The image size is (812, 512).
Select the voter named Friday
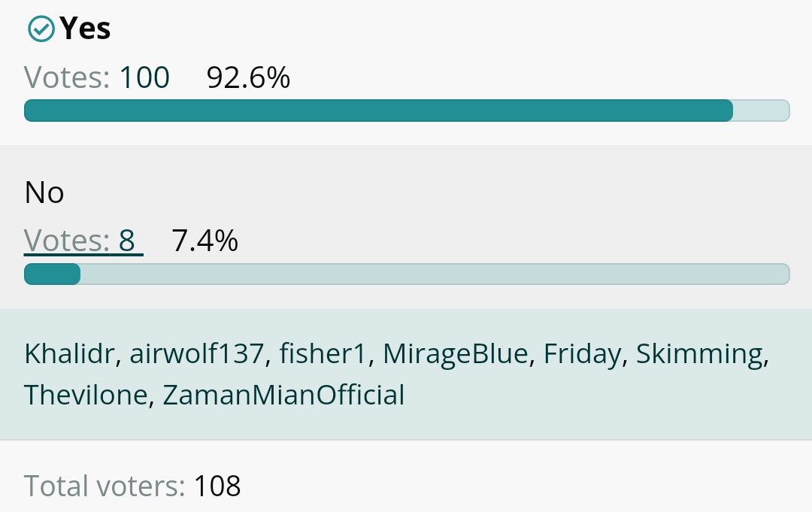(581, 354)
